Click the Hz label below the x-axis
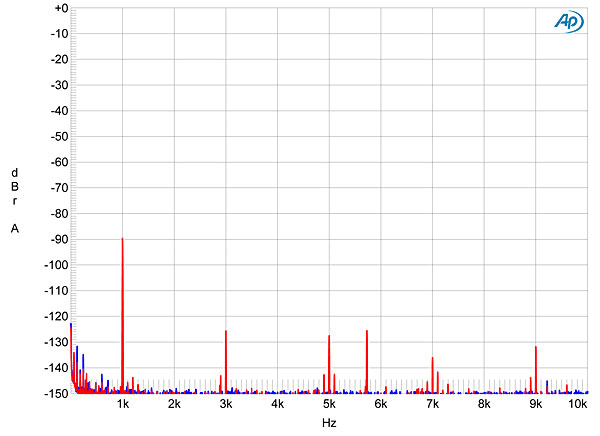This screenshot has height=436, width=600. tap(329, 424)
